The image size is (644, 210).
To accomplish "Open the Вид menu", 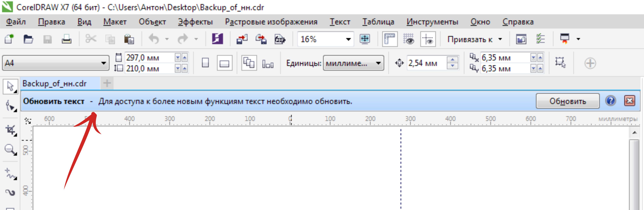I will [84, 22].
